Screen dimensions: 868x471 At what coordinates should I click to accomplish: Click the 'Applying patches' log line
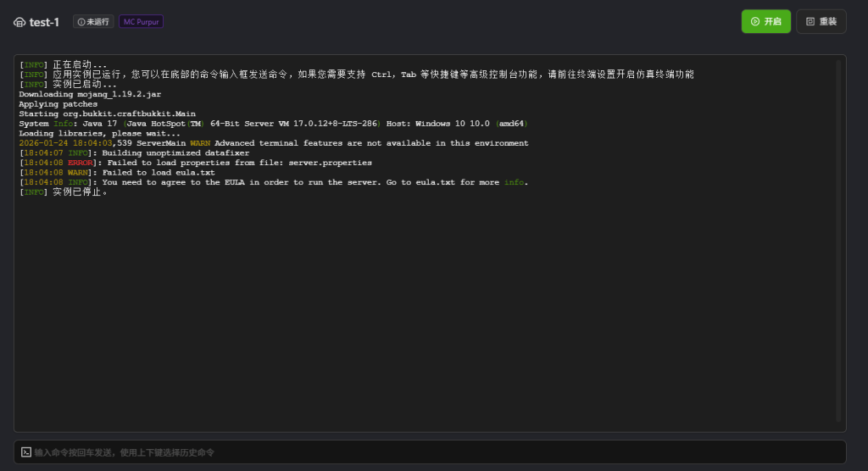coord(58,104)
